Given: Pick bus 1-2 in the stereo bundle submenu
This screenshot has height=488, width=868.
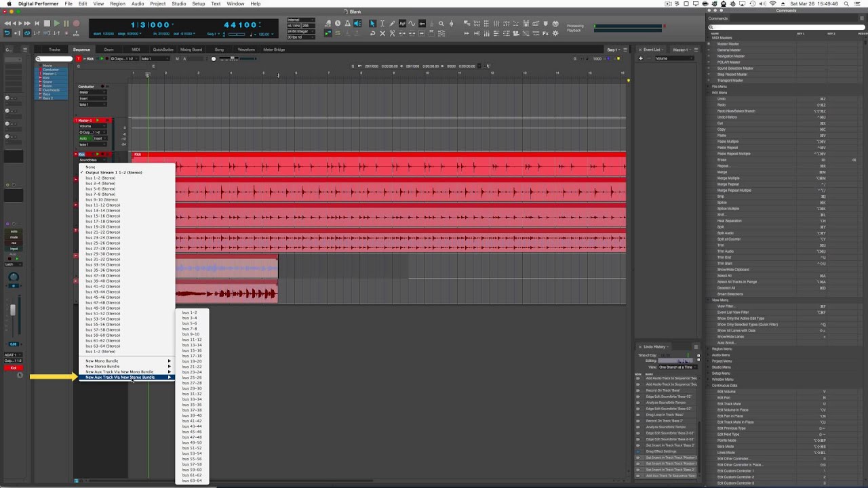Looking at the screenshot, I should 192,312.
